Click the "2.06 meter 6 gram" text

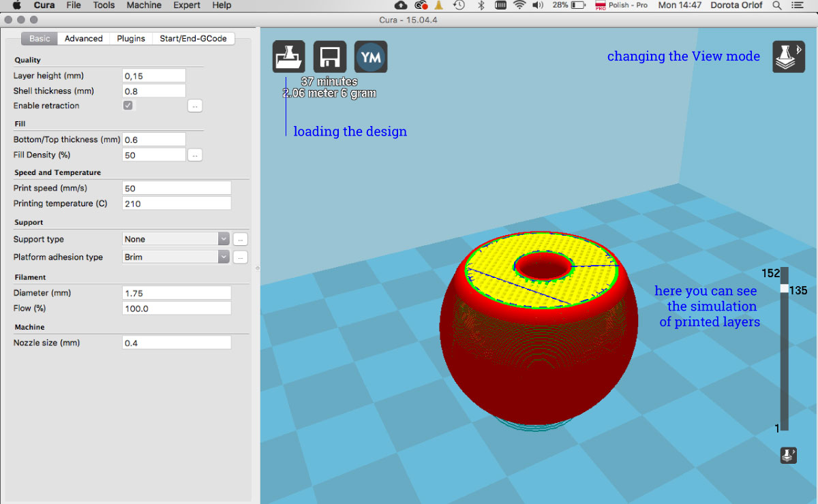click(329, 93)
